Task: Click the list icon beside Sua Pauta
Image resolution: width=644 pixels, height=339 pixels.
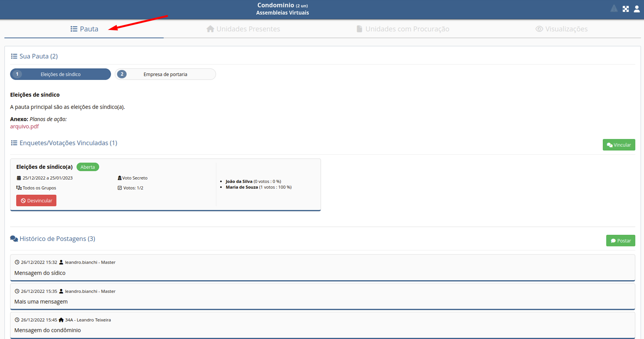Action: [x=14, y=56]
